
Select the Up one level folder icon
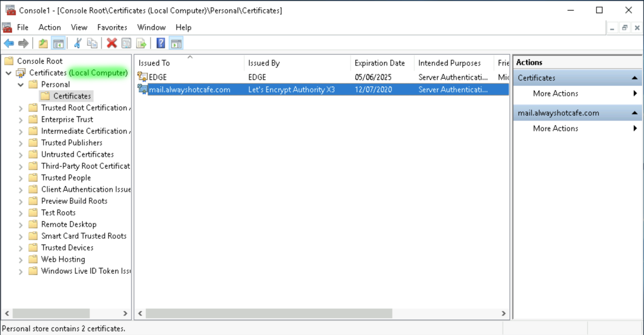(x=42, y=43)
